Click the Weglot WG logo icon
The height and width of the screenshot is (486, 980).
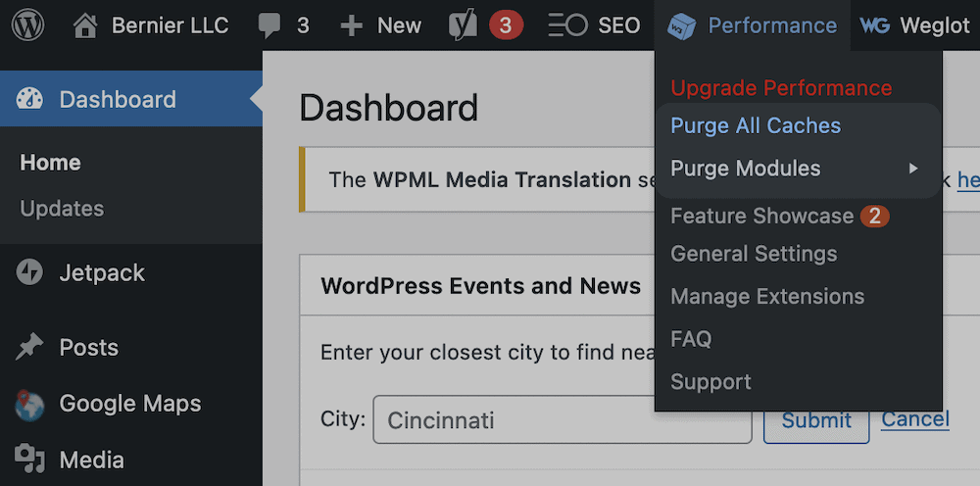(x=874, y=25)
